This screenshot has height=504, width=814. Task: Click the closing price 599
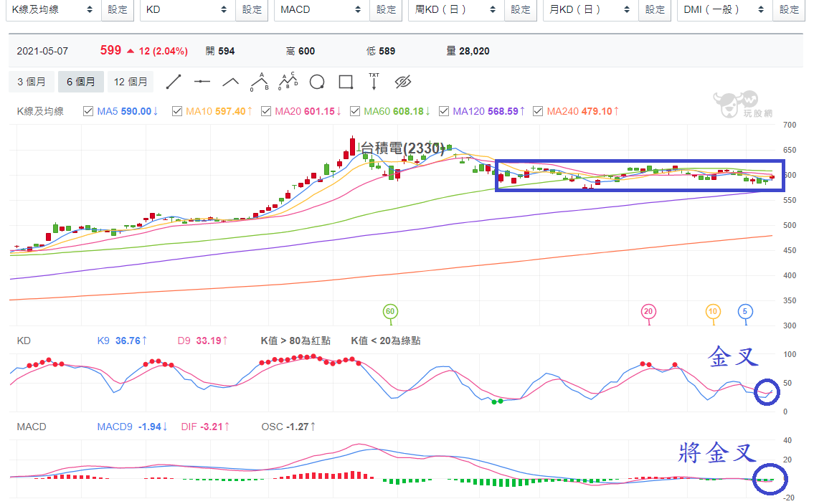pos(110,50)
